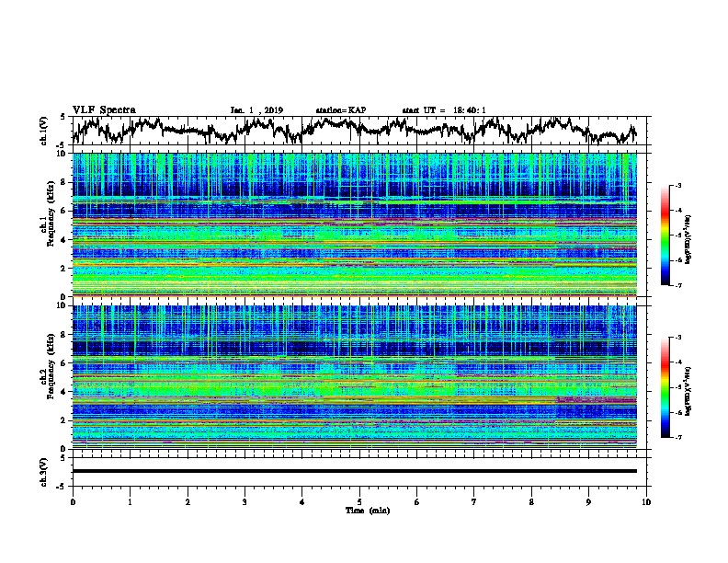Click the ch.1 colorbar log(PSD) label
Screen dimensions: 728x563
pyautogui.click(x=688, y=239)
